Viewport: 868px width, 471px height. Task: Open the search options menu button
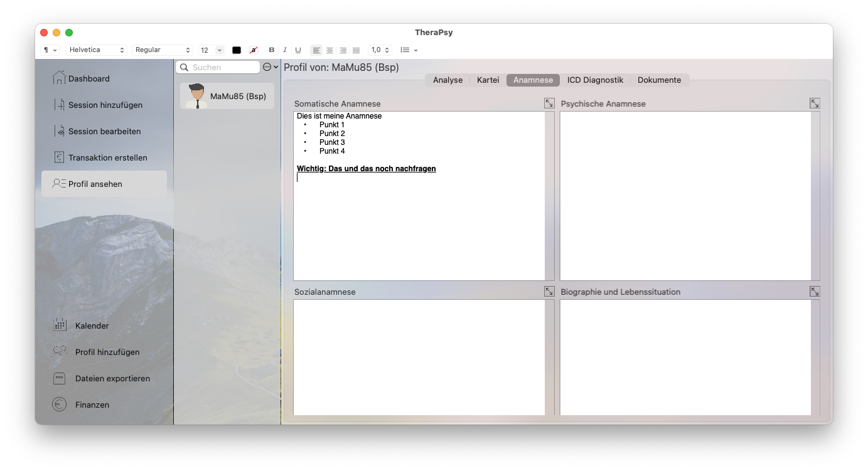pyautogui.click(x=271, y=67)
